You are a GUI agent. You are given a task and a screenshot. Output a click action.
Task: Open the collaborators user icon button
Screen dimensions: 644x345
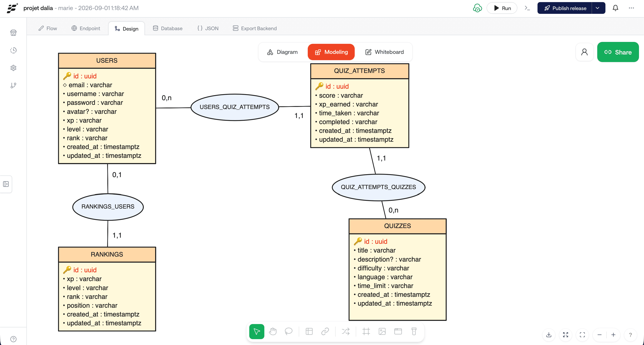584,52
